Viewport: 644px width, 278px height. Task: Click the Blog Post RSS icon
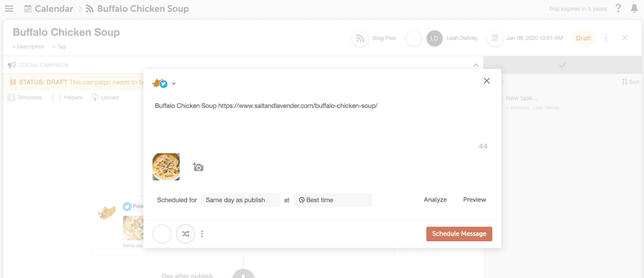(x=360, y=38)
